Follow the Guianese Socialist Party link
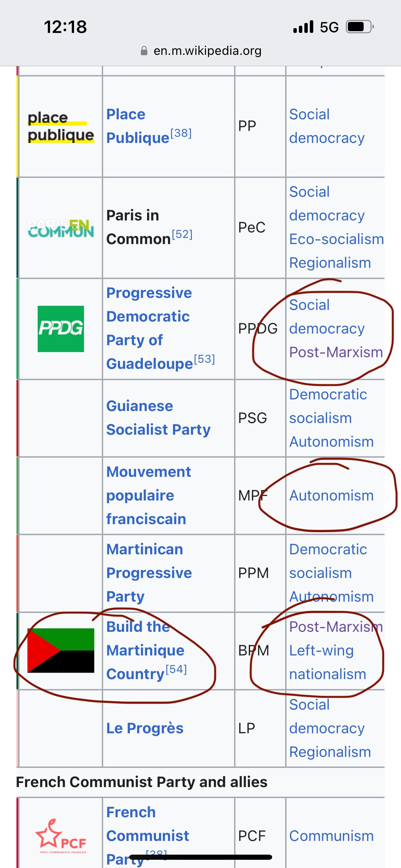 [x=158, y=418]
